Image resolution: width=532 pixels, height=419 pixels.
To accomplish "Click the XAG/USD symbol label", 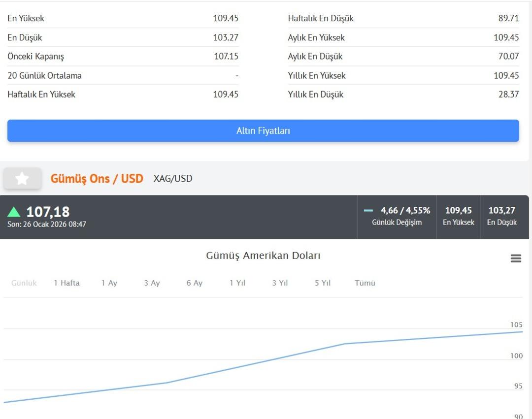I will pyautogui.click(x=173, y=179).
